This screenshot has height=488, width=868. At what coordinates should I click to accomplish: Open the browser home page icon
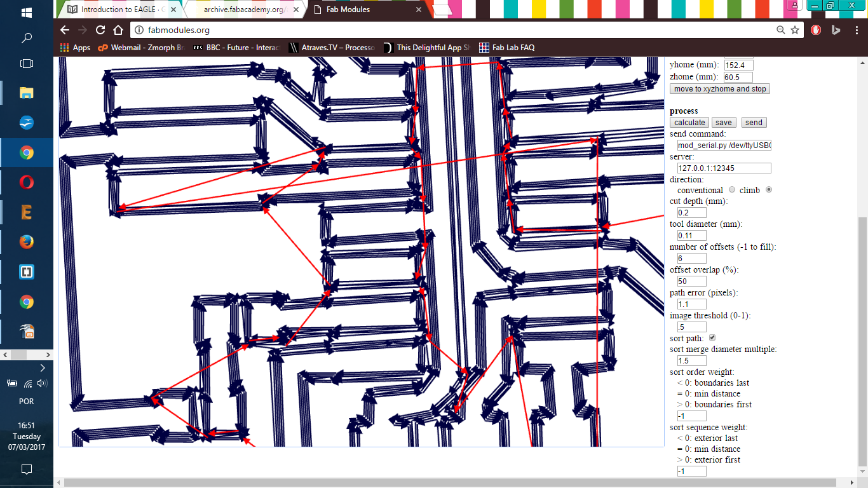[x=118, y=30]
